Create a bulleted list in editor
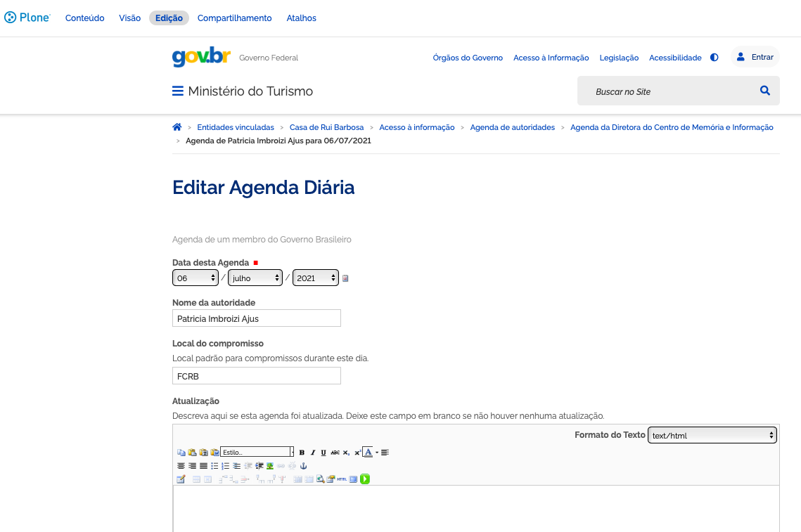Viewport: 801px width, 532px height. coord(214,466)
